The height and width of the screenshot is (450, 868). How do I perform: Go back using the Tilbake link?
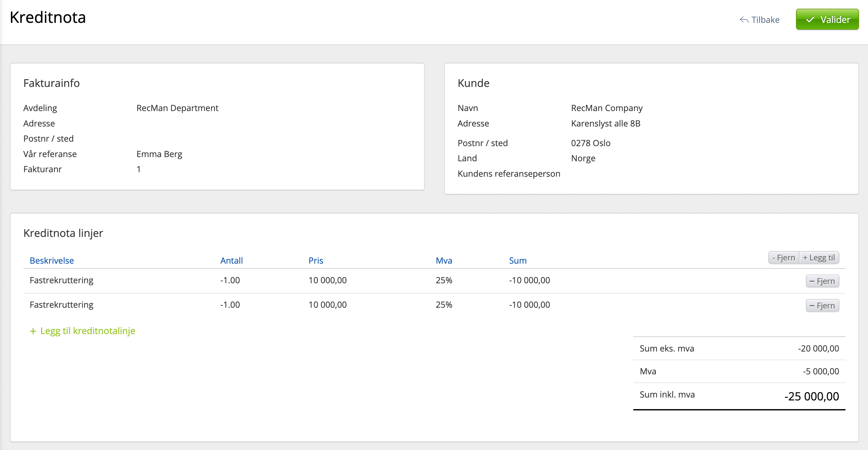click(x=765, y=20)
